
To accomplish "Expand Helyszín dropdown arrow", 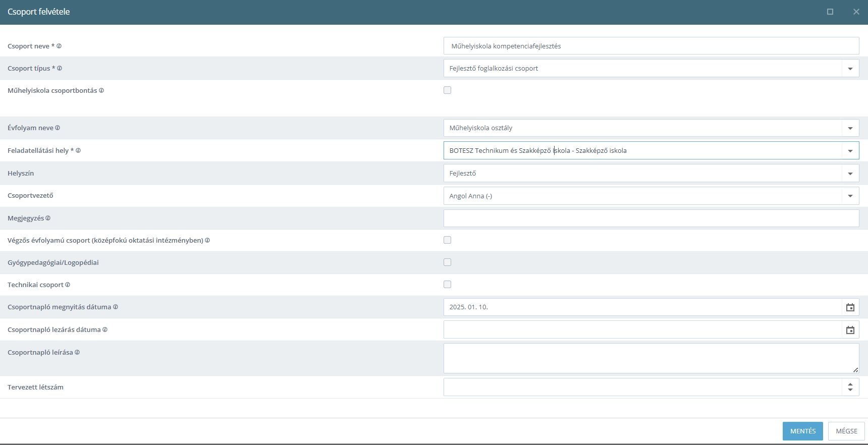I will tap(850, 174).
